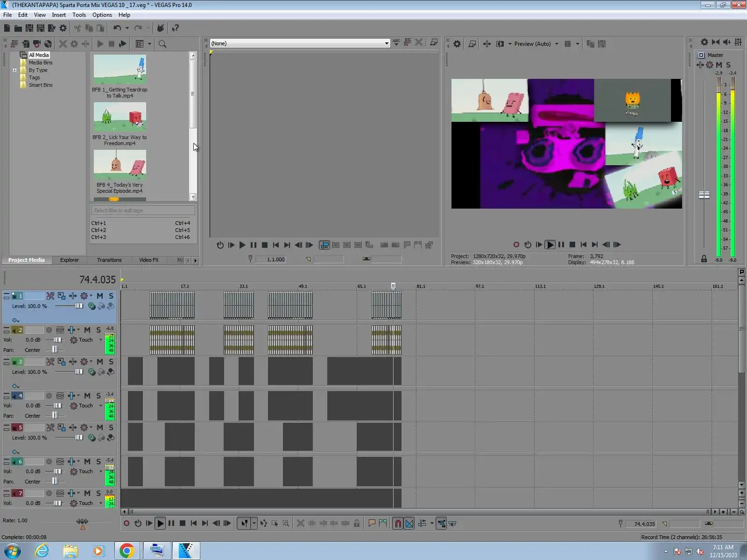Screen dimensions: 747x560
Task: Solo audio track 4
Action: 99,396
